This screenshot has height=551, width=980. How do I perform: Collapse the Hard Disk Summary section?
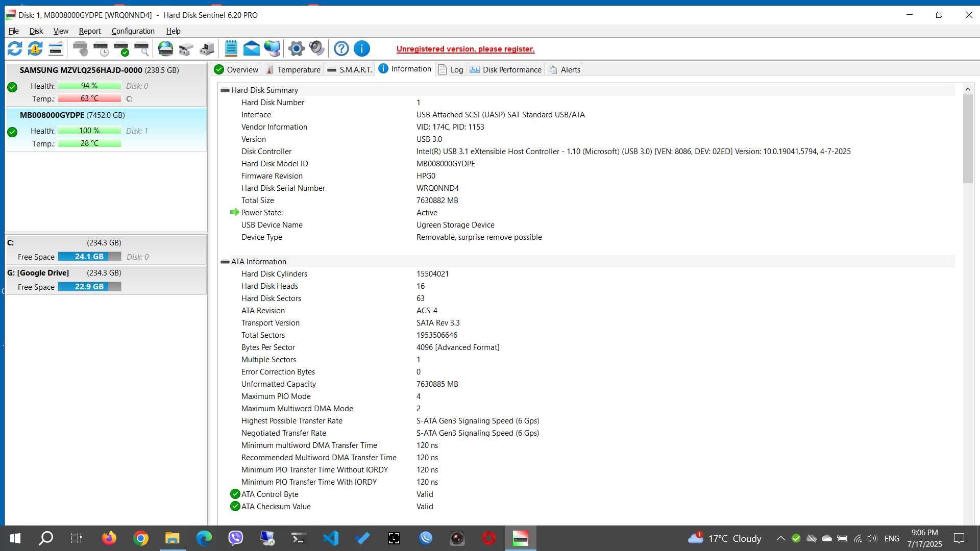(225, 90)
